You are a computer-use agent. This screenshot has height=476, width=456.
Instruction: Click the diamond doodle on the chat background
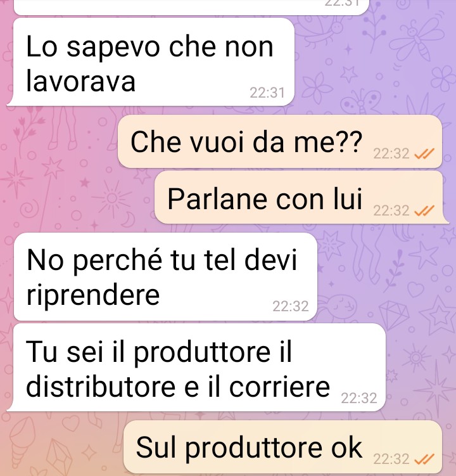pos(394,316)
